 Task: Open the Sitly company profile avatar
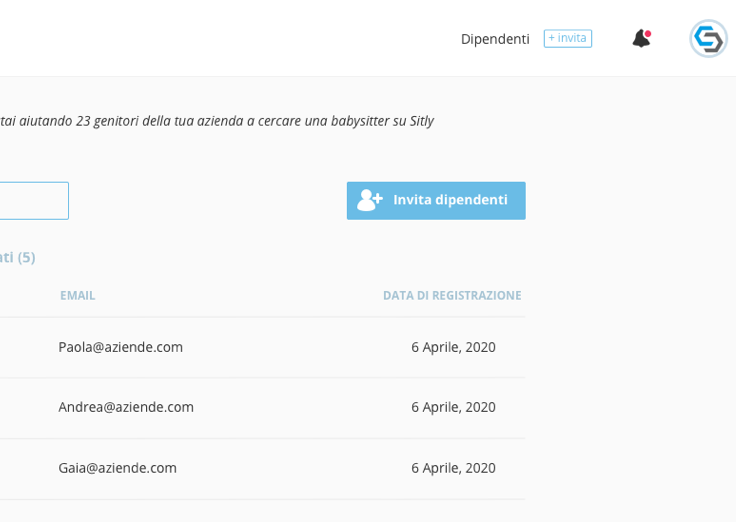[708, 38]
